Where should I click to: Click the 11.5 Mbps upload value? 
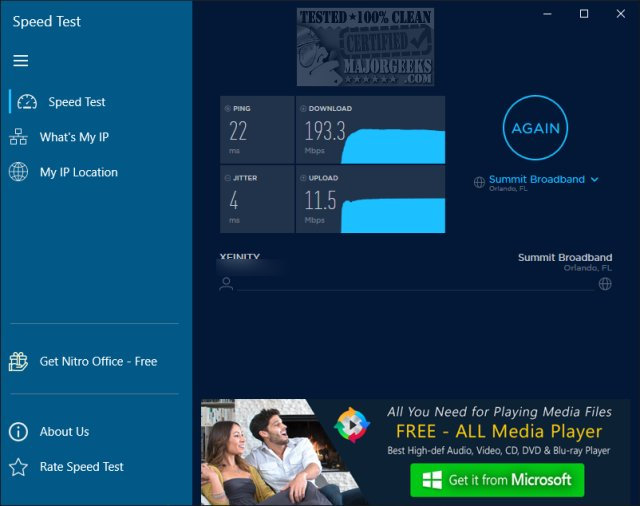[x=320, y=200]
